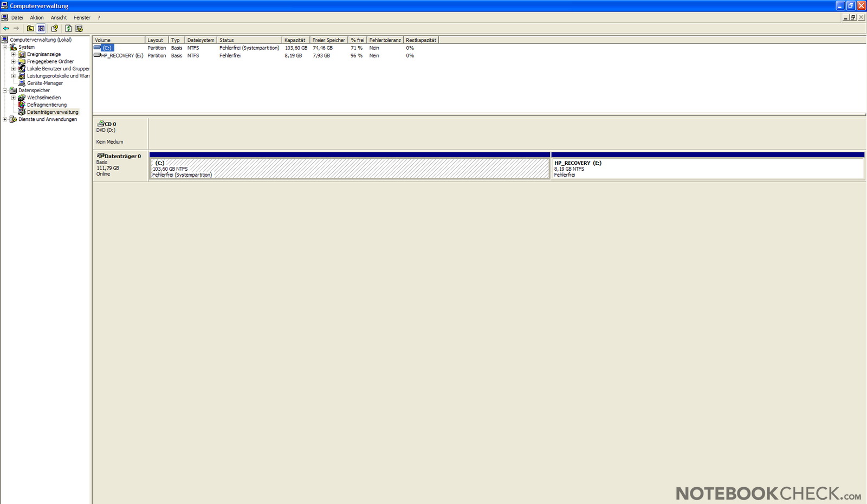The height and width of the screenshot is (504, 867).
Task: Select Datenträgerverwaltung in the tree
Action: (53, 112)
